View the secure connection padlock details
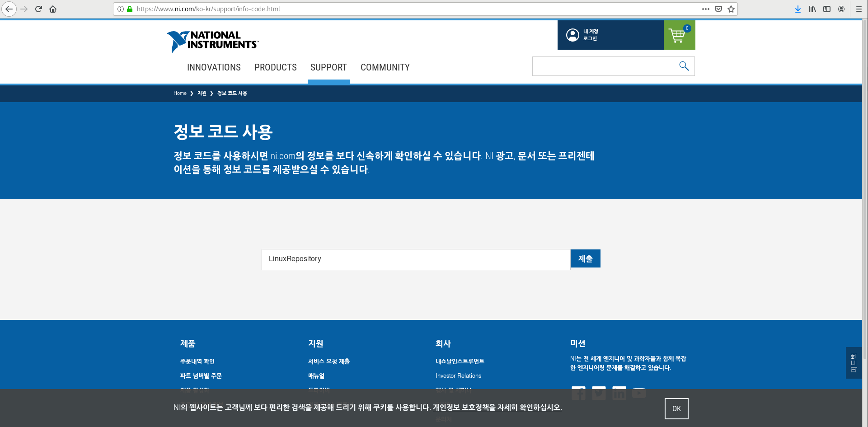This screenshot has height=427, width=868. (130, 9)
